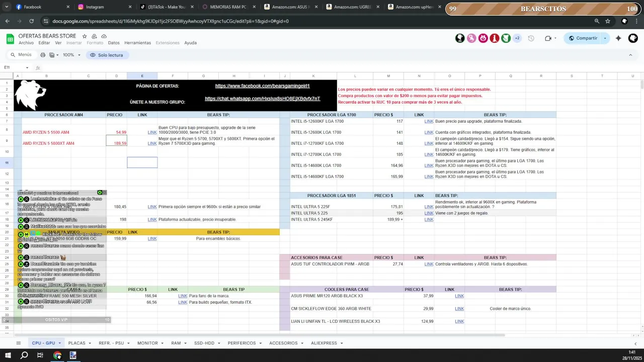Open the Datos menu
Screen dimensions: 644x362
(114, 43)
